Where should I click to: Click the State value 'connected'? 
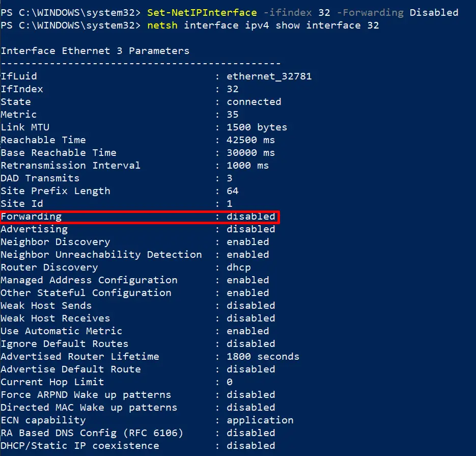[x=254, y=102]
